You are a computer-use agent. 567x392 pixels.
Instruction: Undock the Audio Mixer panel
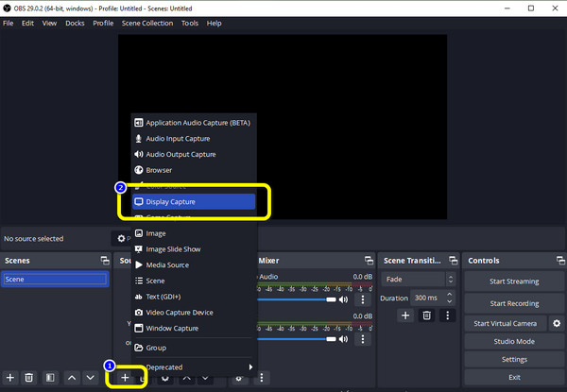[x=369, y=261]
